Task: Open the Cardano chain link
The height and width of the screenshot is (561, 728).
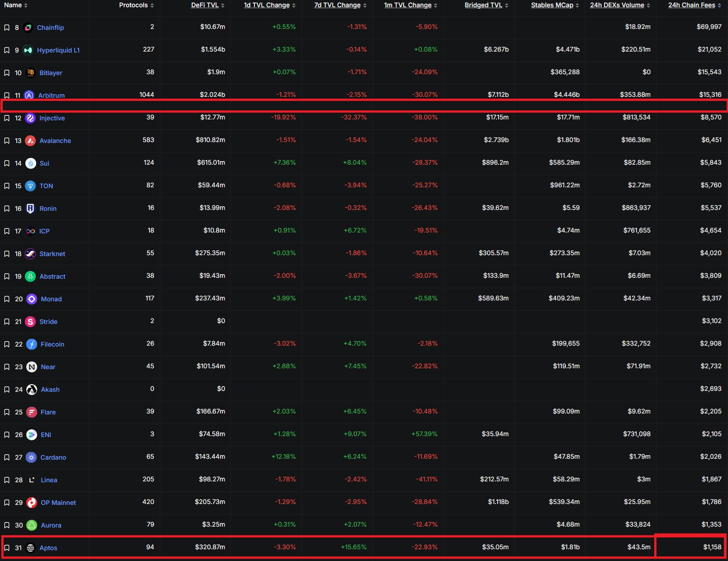Action: pos(53,457)
